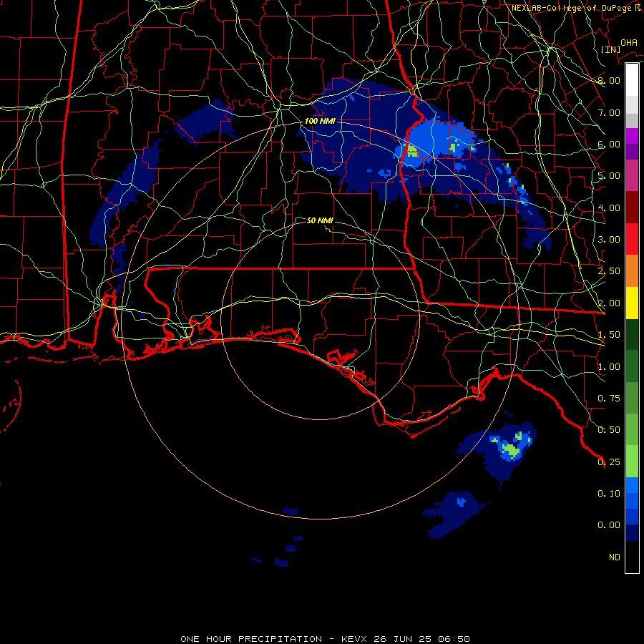
Task: Click the 50 NMI range ring label
Action: (x=320, y=220)
